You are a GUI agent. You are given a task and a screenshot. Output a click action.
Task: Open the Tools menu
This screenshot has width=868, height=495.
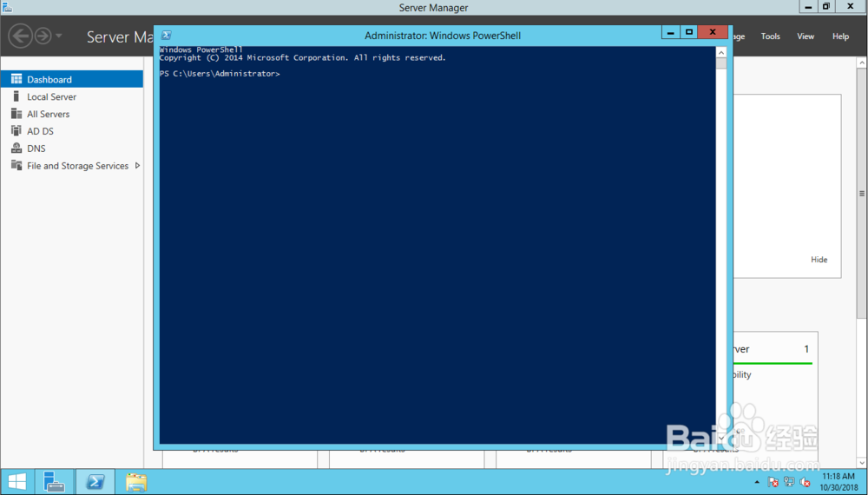click(x=771, y=36)
